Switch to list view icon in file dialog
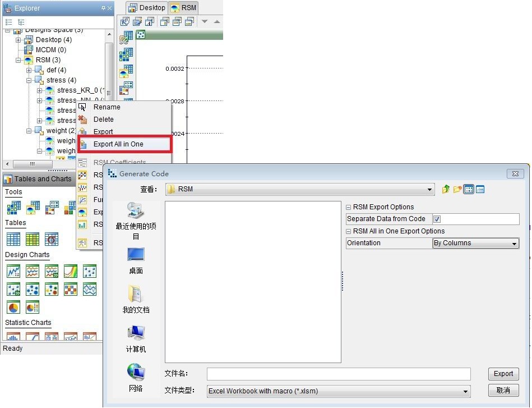 tap(469, 189)
